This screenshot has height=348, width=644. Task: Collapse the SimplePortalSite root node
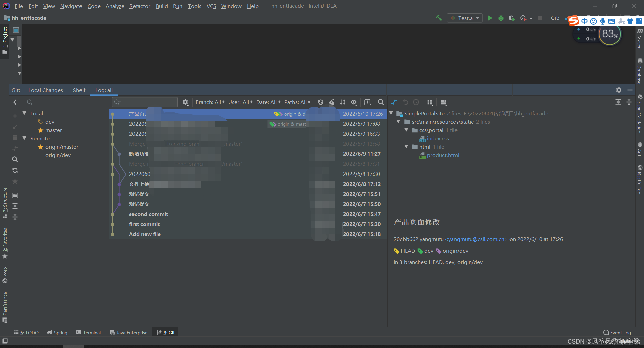coord(391,113)
